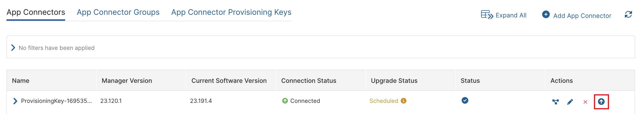Select the App Connectors tab

(x=36, y=12)
